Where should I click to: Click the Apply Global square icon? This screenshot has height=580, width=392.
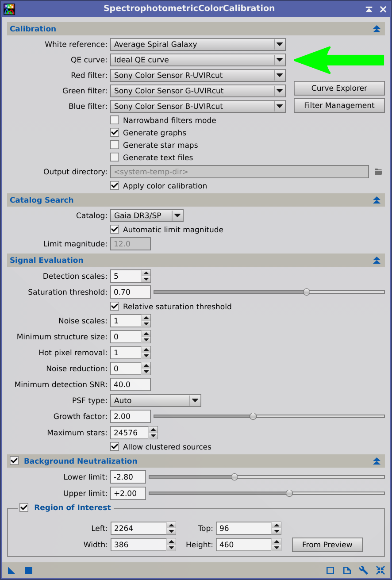coord(28,570)
